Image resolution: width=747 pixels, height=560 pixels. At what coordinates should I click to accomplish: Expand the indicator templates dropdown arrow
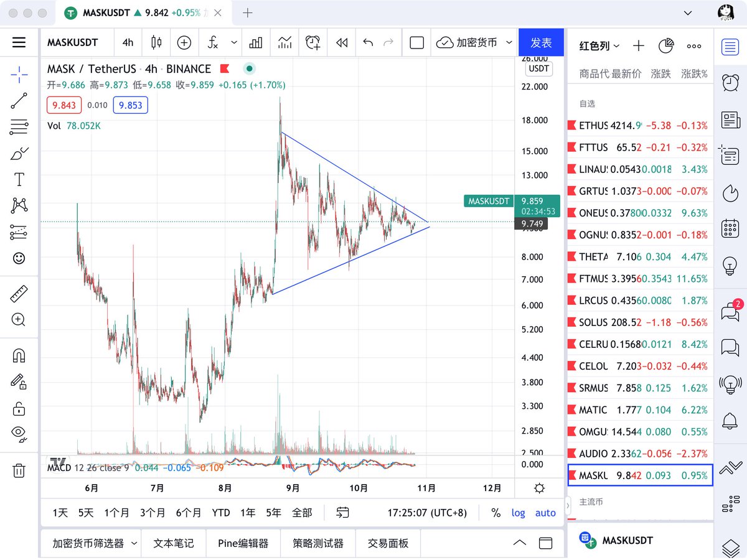pos(234,42)
